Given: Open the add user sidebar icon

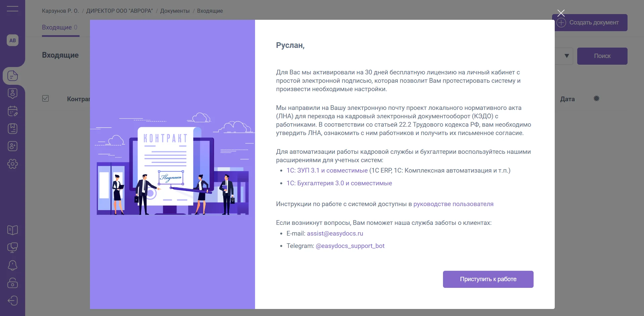Looking at the screenshot, I should (x=12, y=146).
